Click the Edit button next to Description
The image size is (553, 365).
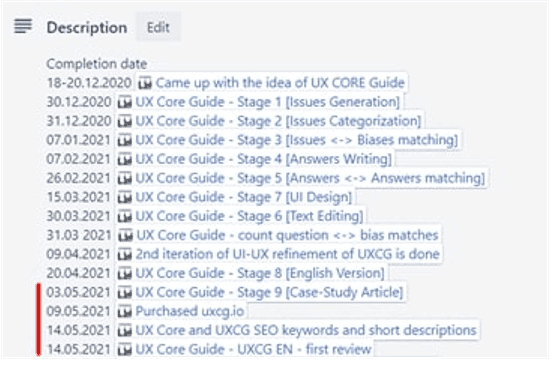(158, 27)
